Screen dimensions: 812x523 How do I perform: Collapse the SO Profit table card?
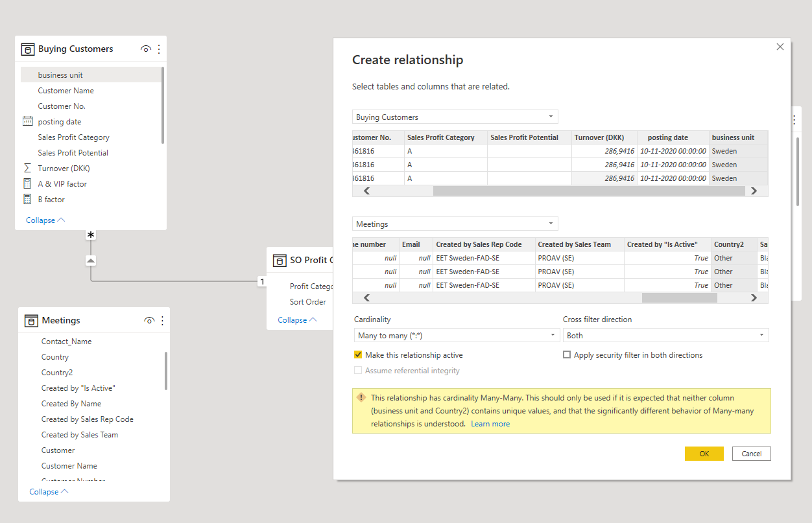(297, 320)
